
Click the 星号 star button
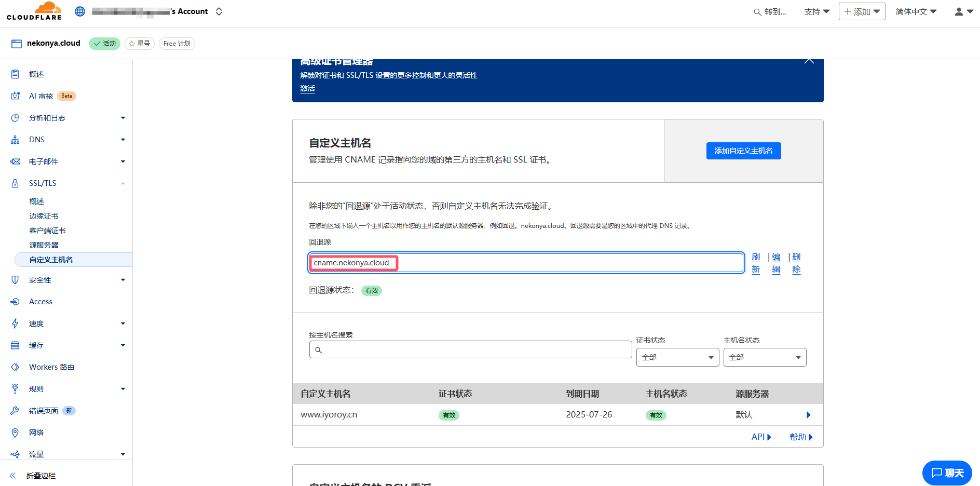[140, 44]
